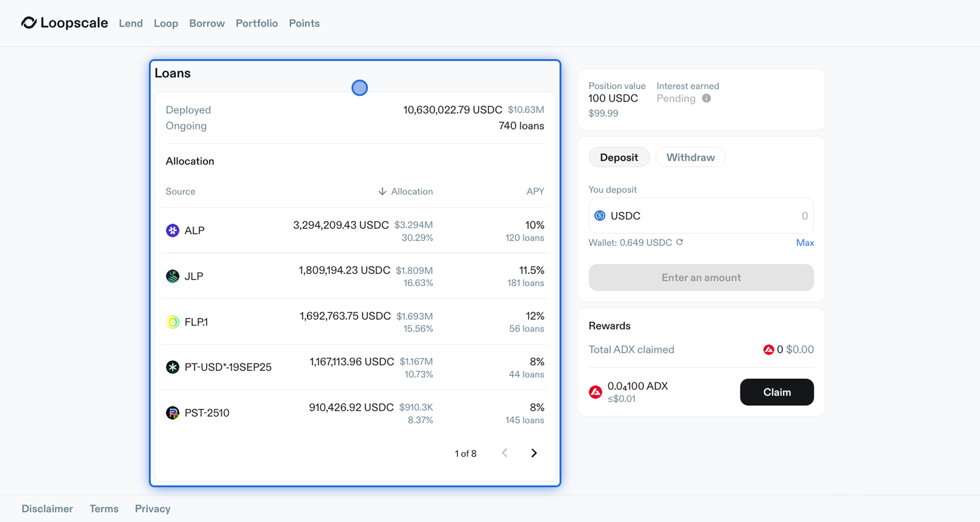Click the Max deposit link
The width and height of the screenshot is (980, 522).
coord(805,243)
